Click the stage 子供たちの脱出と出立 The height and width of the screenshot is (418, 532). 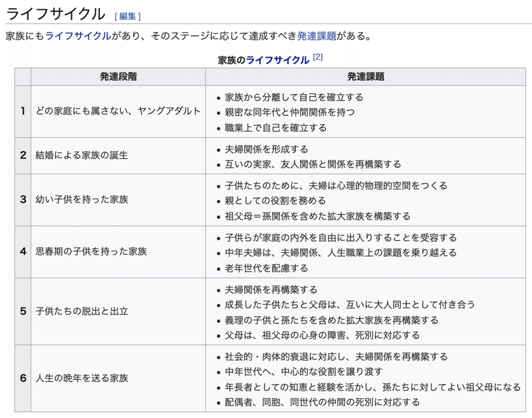tap(82, 311)
